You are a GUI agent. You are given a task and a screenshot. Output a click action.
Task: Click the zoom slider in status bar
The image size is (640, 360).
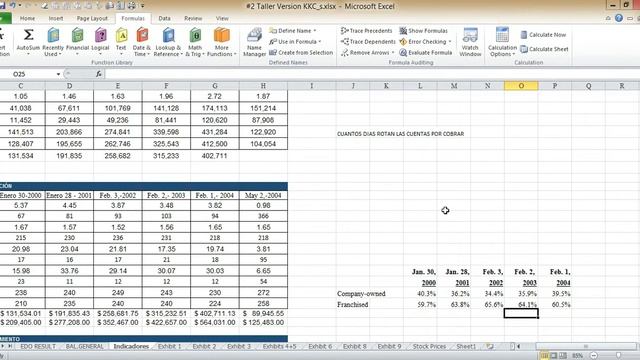[x=618, y=356]
